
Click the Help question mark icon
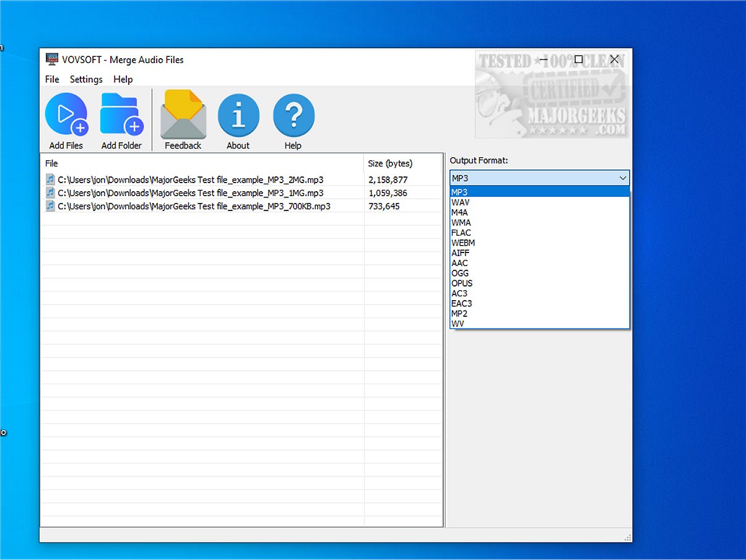pos(293,115)
